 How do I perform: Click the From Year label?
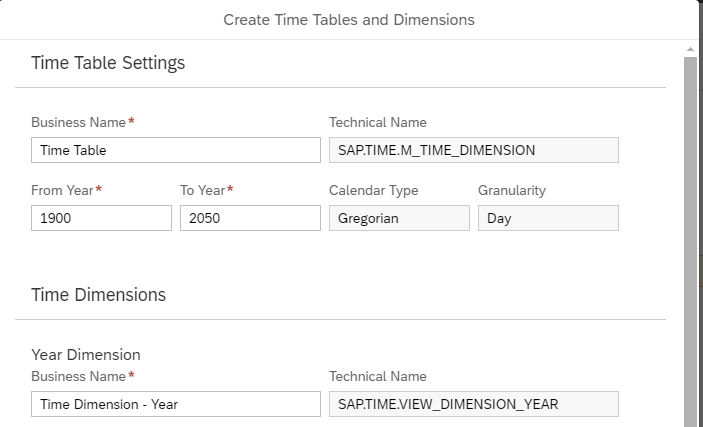[x=63, y=190]
